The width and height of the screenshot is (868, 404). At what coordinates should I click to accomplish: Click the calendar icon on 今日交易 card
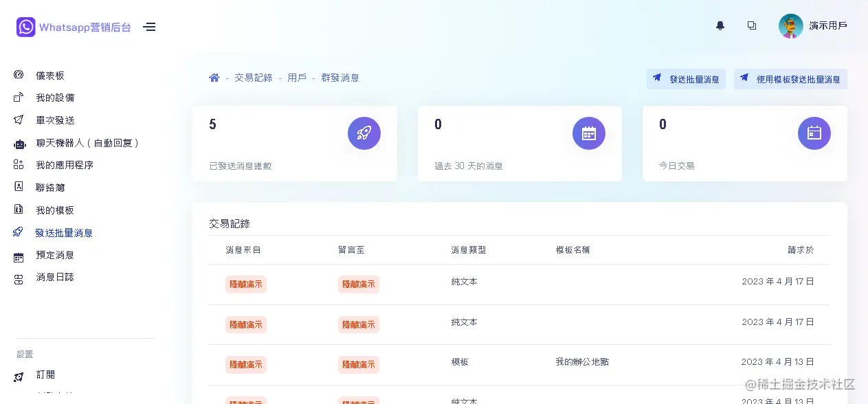tap(814, 133)
